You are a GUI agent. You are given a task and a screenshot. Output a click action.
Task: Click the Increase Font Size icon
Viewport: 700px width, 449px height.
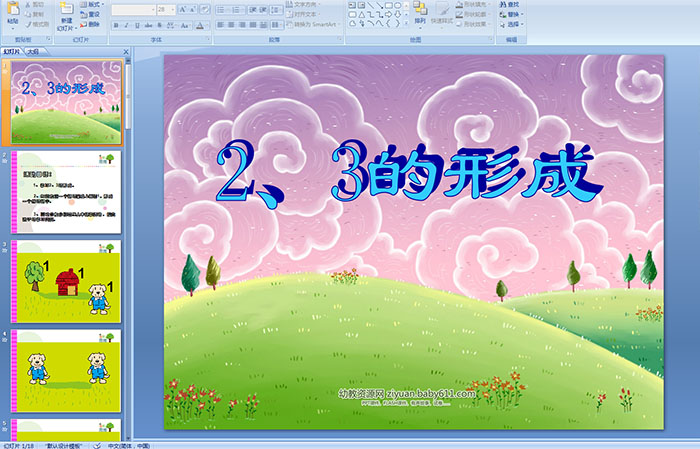(x=183, y=9)
